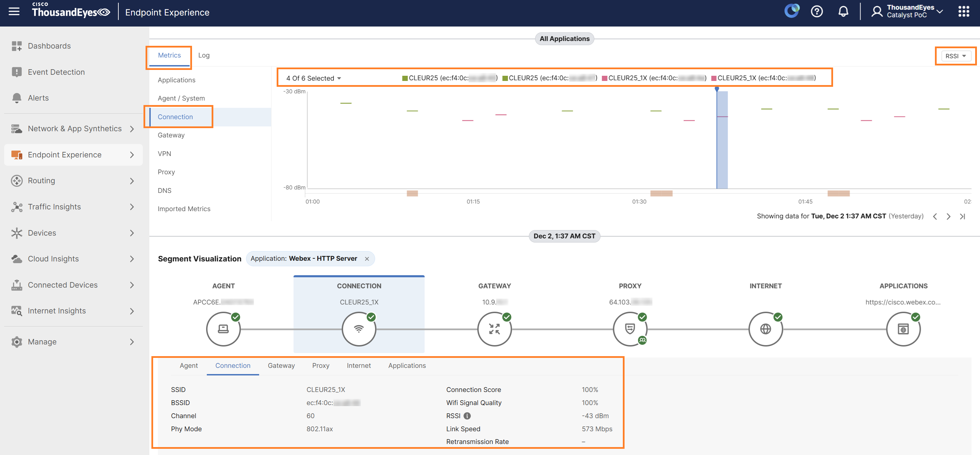This screenshot has height=455, width=980.
Task: Open the apps grid launcher
Action: click(x=963, y=12)
